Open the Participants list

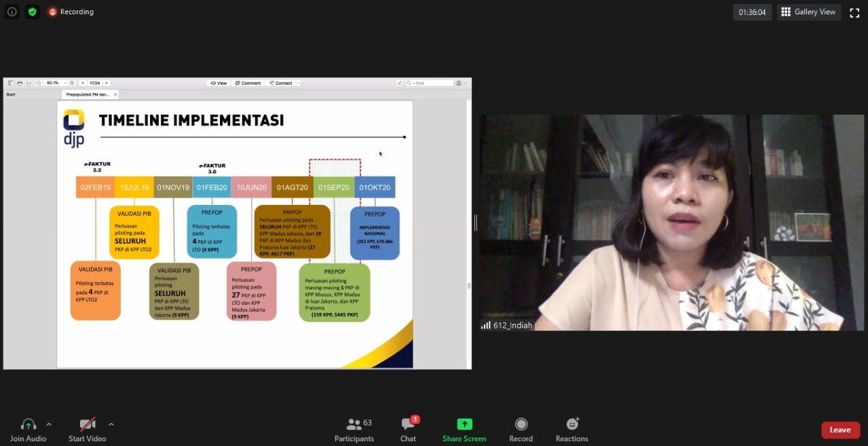(x=354, y=429)
